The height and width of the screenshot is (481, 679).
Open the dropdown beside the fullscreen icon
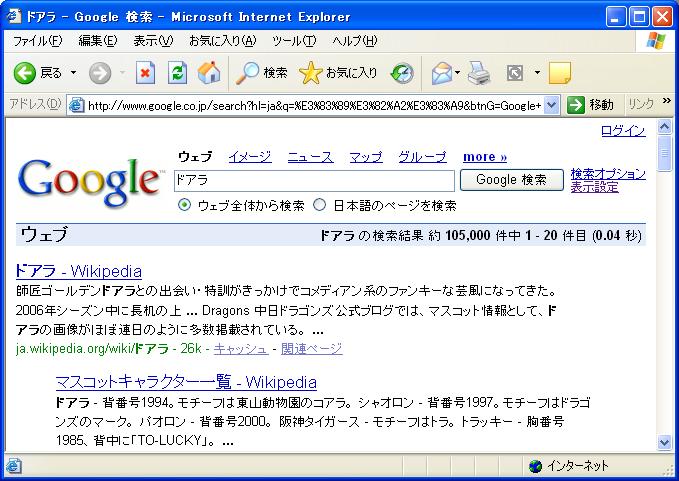537,73
